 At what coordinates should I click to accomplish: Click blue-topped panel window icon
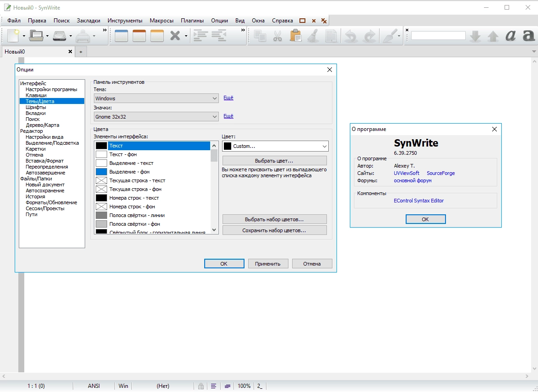pyautogui.click(x=121, y=36)
